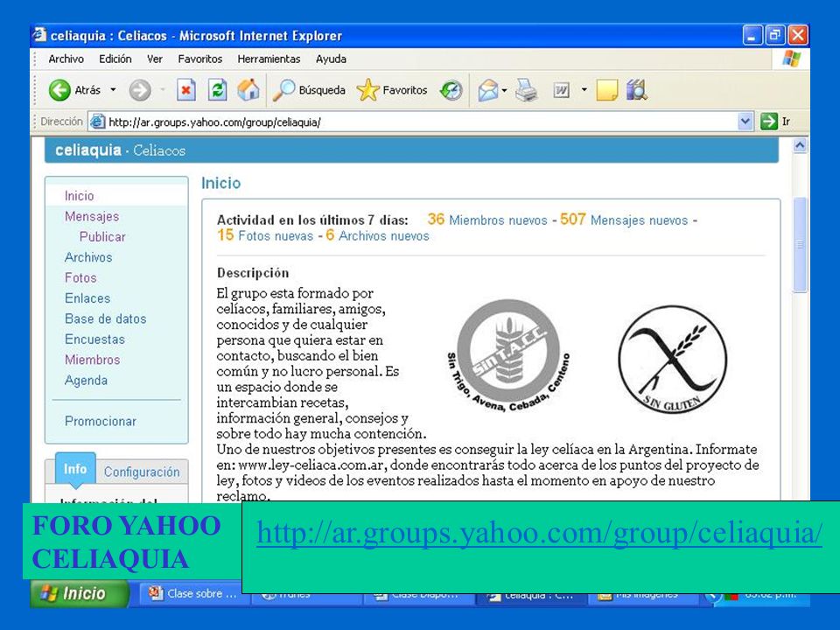Open the Ver menu
840x630 pixels.
tap(155, 59)
